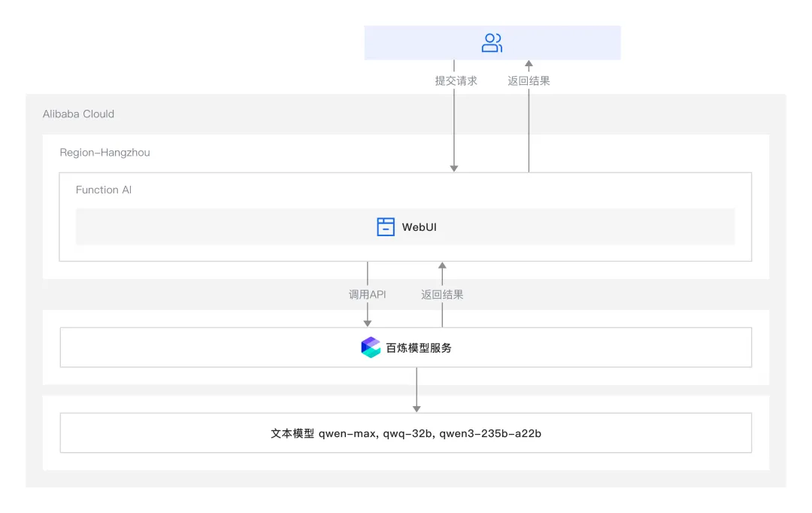Click the Alibaba Clould label
This screenshot has width=812, height=513.
pos(78,114)
